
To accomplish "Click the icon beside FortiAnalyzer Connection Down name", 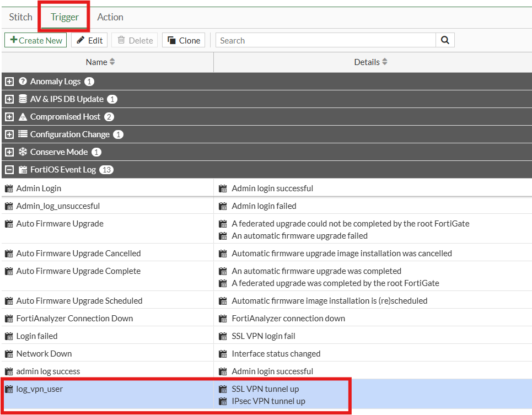I will 9,319.
